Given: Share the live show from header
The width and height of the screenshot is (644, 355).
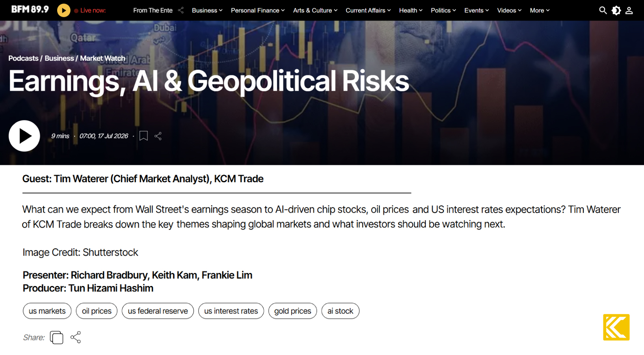Looking at the screenshot, I should pos(181,10).
